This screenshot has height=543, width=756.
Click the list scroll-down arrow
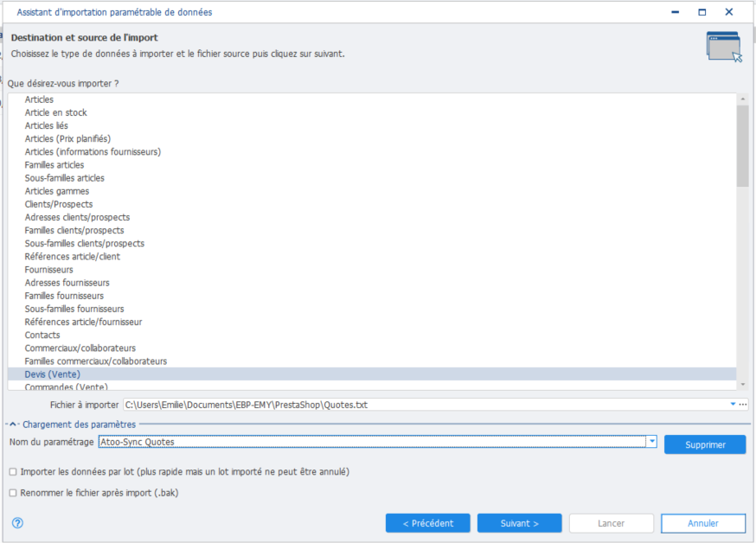click(742, 383)
